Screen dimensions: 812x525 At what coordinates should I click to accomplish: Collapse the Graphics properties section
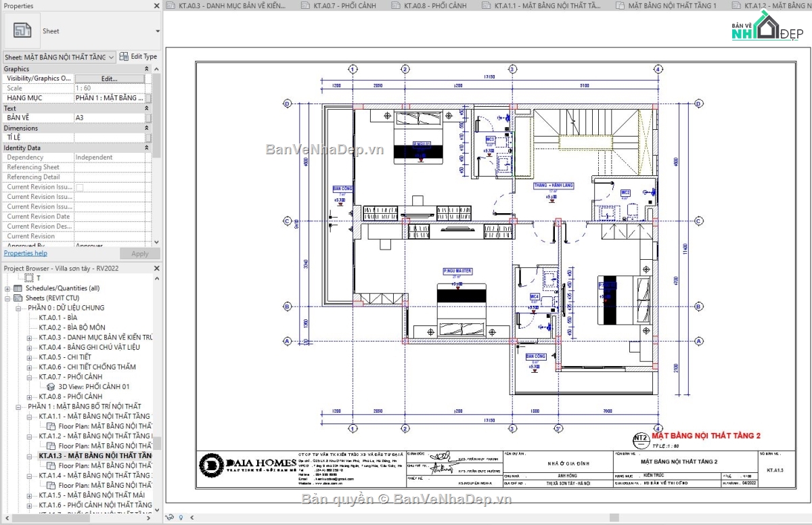[147, 69]
